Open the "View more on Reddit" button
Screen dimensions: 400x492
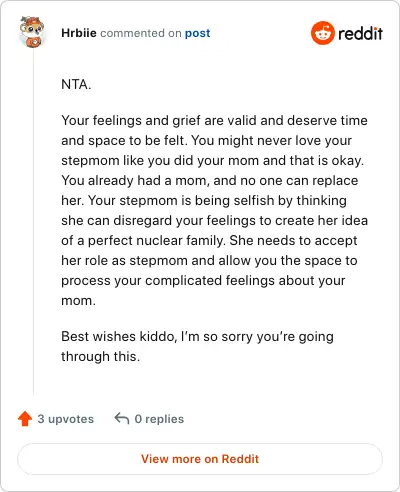pyautogui.click(x=200, y=459)
